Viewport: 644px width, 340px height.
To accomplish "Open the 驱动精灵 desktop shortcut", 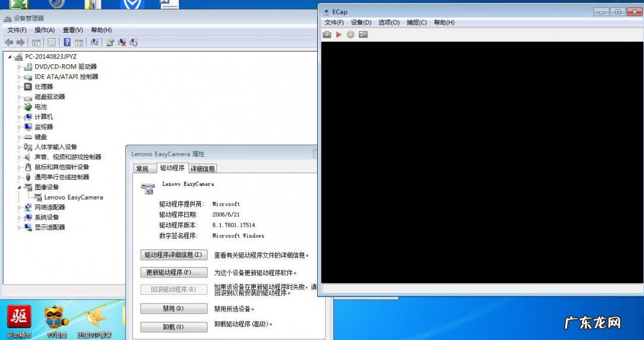I will (20, 320).
